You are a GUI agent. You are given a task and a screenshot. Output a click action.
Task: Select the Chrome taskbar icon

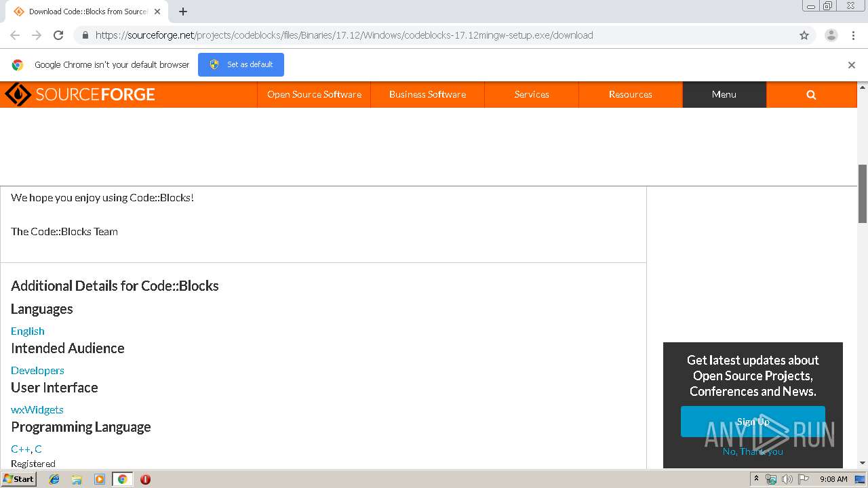(x=122, y=479)
